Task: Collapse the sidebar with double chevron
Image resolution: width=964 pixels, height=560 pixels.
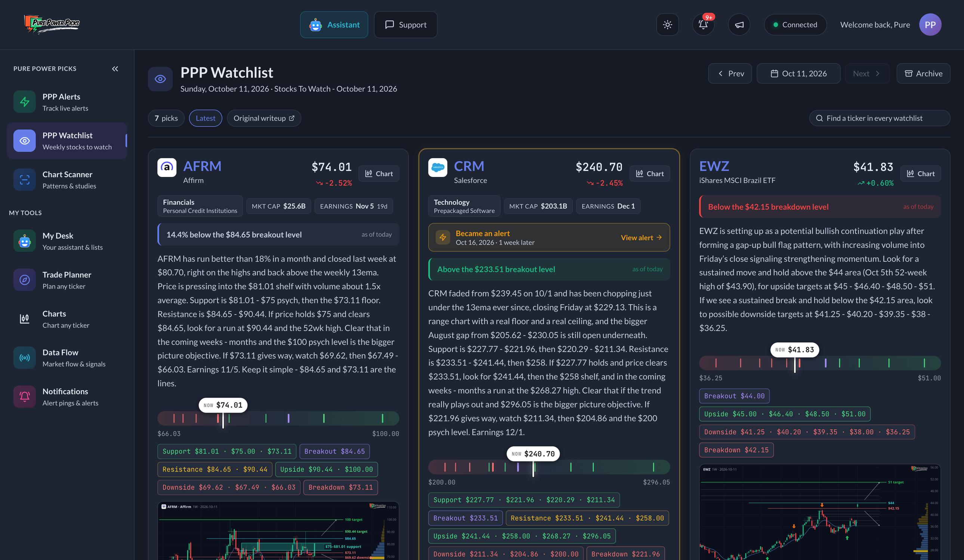Action: 115,69
